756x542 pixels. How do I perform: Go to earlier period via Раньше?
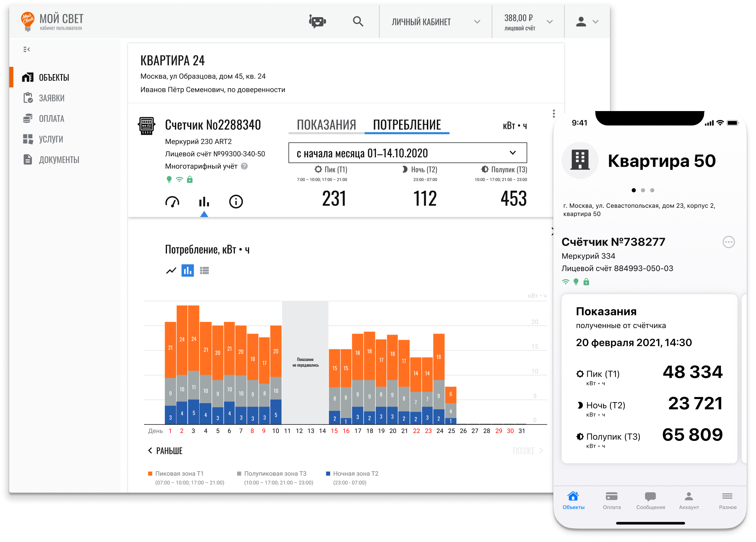[165, 451]
